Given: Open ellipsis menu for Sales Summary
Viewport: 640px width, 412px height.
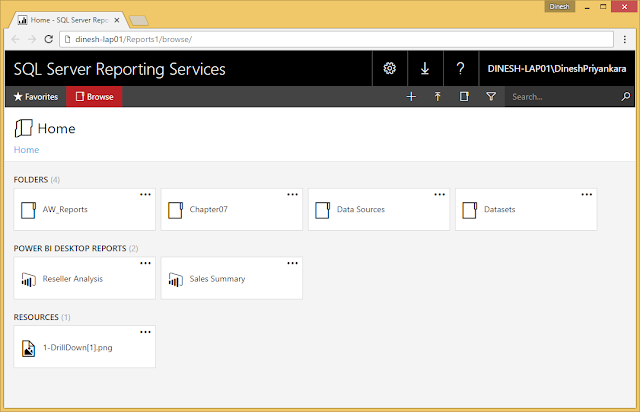Looking at the screenshot, I should point(293,263).
